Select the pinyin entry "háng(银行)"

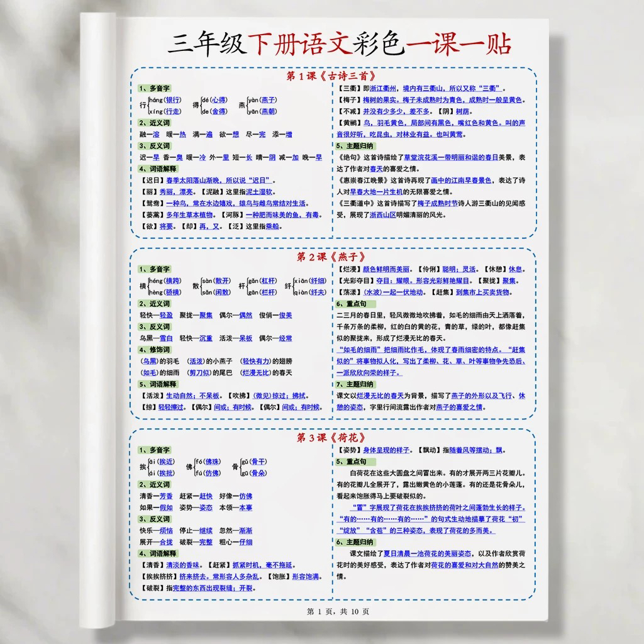(165, 100)
